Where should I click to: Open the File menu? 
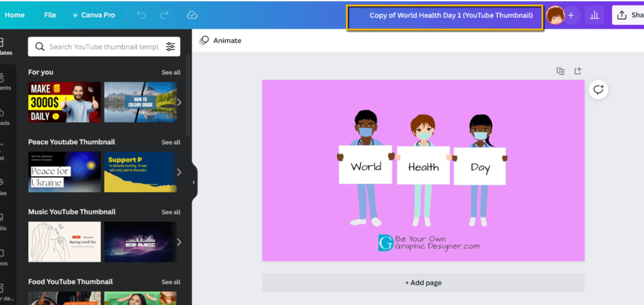(50, 15)
